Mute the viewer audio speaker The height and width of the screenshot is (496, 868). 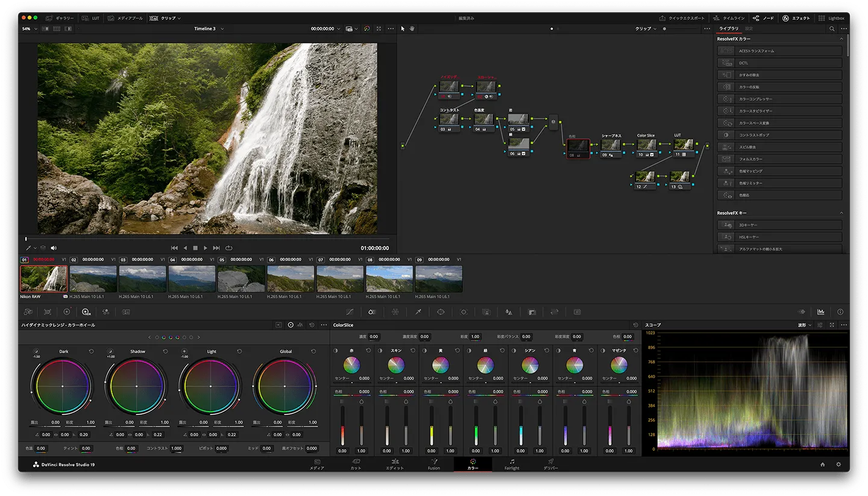pos(54,248)
